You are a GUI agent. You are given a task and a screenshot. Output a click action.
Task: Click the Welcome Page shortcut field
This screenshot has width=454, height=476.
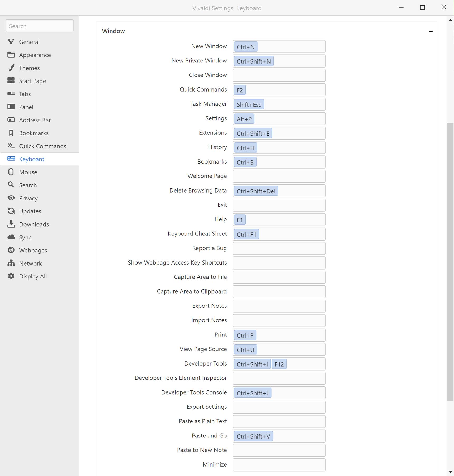[279, 176]
